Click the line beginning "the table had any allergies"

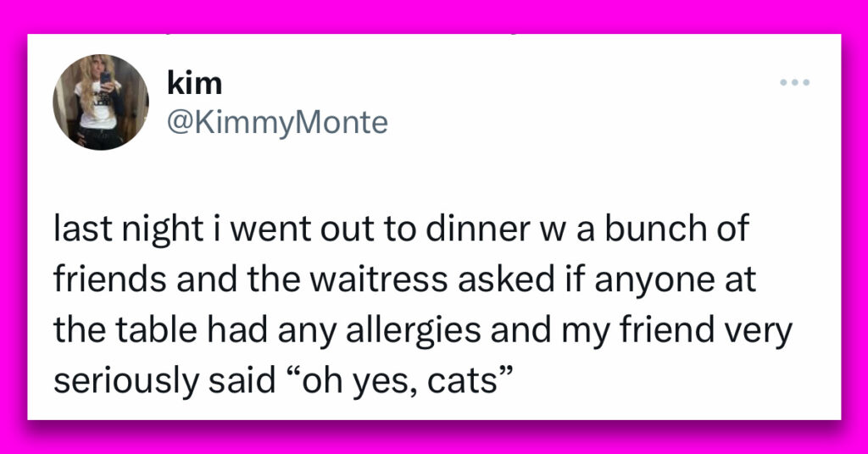(x=423, y=330)
